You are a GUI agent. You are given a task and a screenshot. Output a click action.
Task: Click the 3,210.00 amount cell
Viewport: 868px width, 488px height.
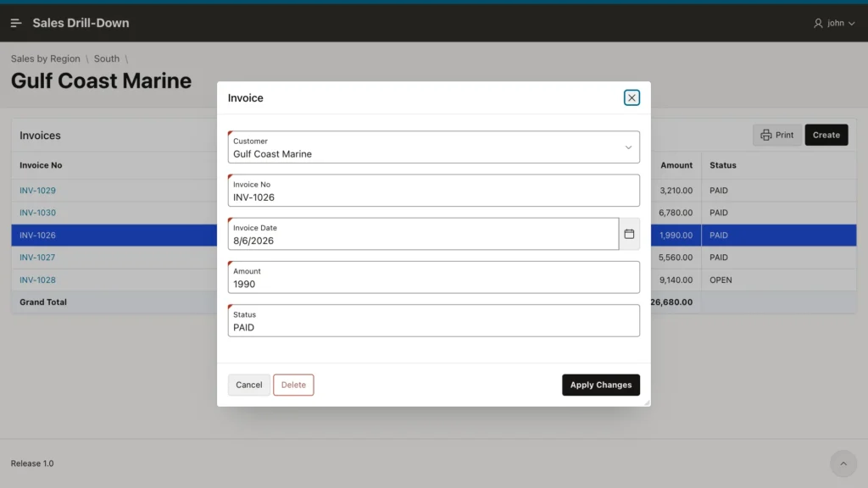pos(676,191)
